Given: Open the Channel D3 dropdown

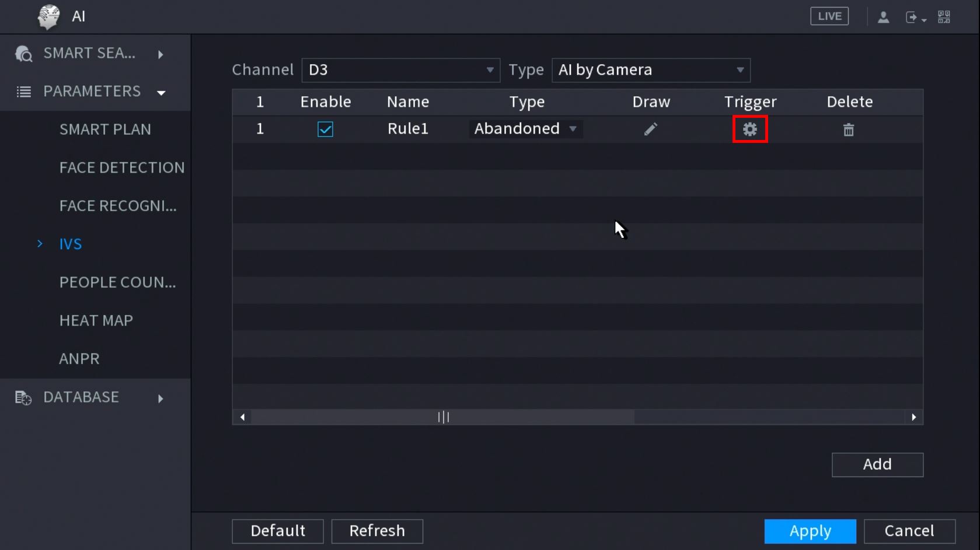Looking at the screenshot, I should coord(400,70).
